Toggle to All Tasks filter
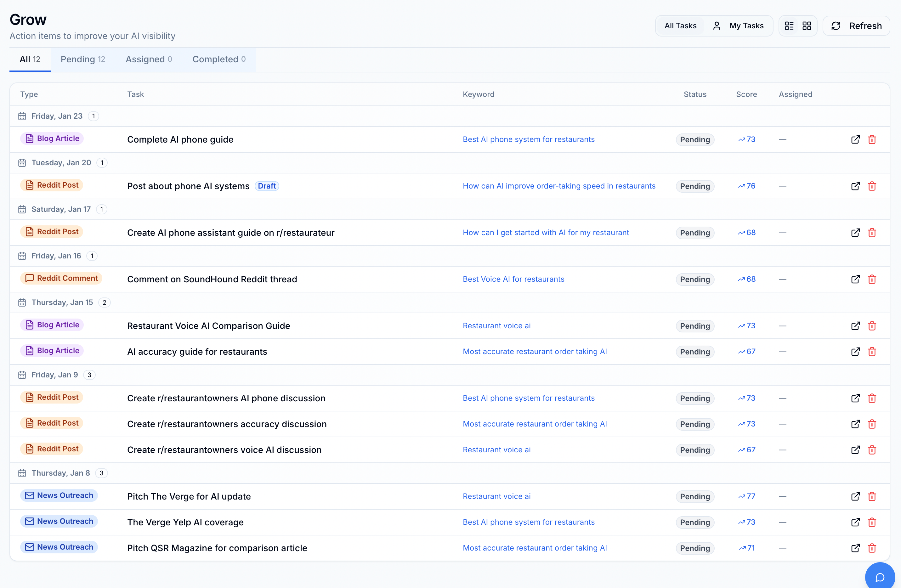 [x=680, y=26]
